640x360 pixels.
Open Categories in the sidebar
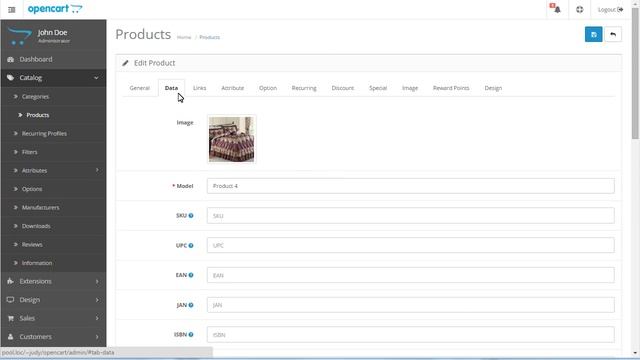coord(35,97)
